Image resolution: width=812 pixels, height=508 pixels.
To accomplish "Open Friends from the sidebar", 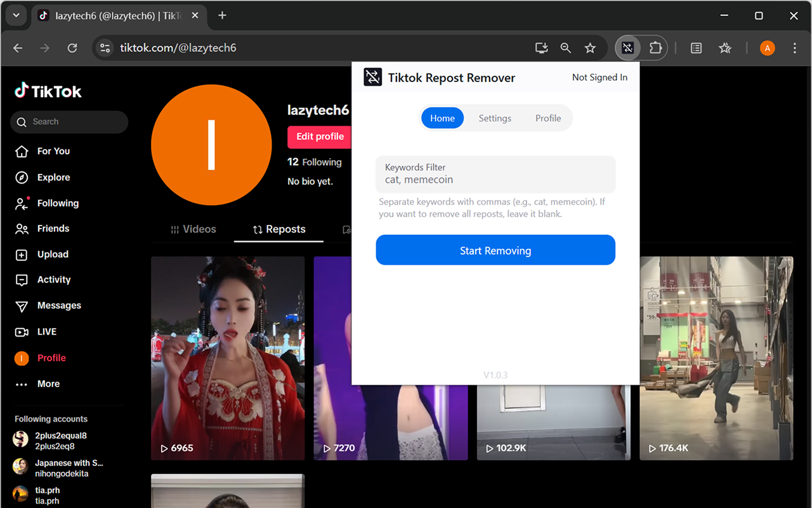I will click(x=22, y=229).
